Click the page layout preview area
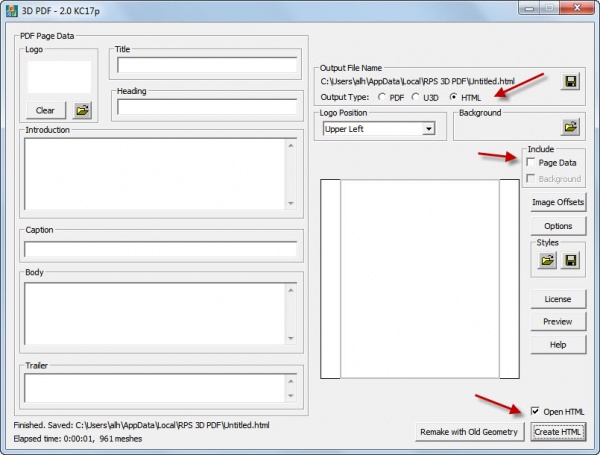Viewport: 600px width, 455px height. point(420,279)
